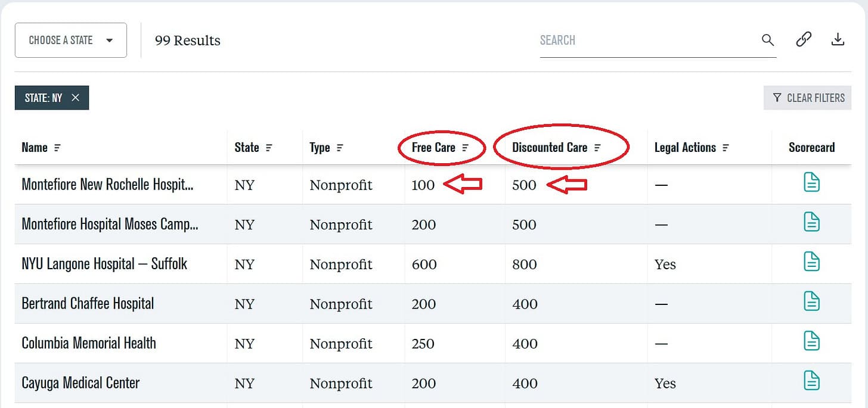Viewport: 868px width, 408px height.
Task: Sort by Legal Actions column
Action: pos(726,148)
